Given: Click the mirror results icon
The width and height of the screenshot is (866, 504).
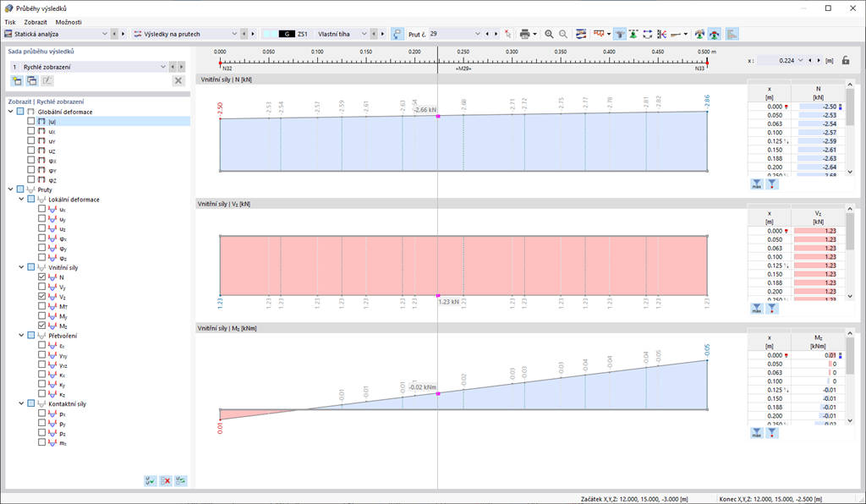Looking at the screenshot, I should click(661, 34).
